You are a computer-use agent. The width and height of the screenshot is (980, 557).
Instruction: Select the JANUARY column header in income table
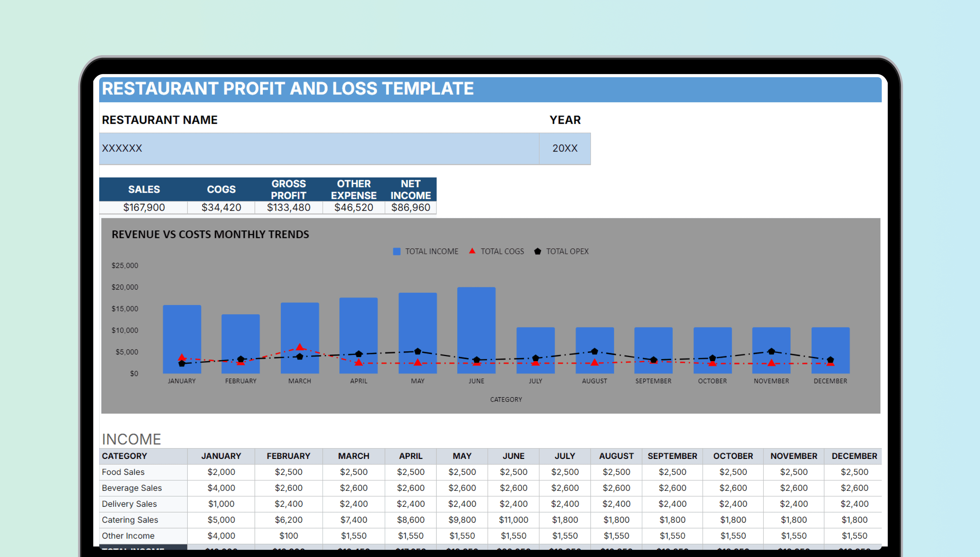(221, 456)
